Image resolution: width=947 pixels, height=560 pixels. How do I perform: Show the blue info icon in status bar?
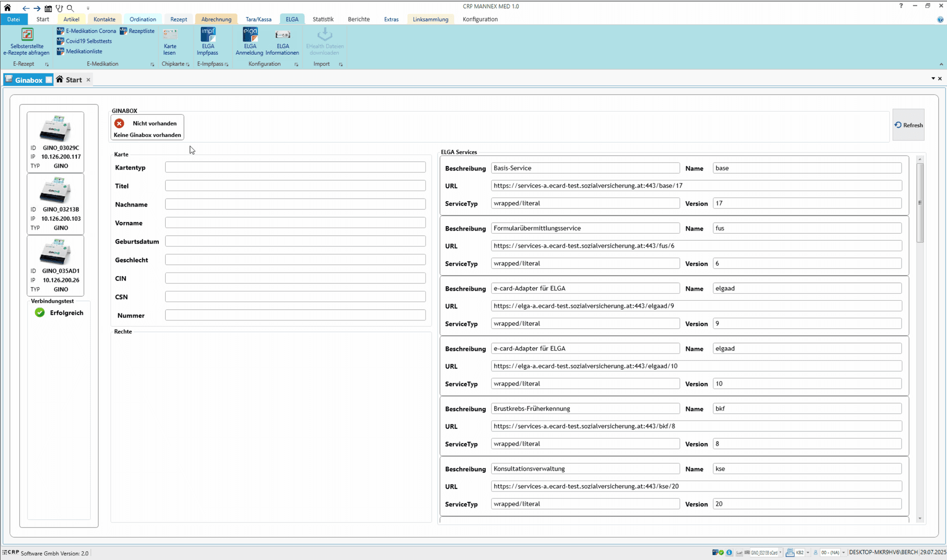pyautogui.click(x=729, y=553)
